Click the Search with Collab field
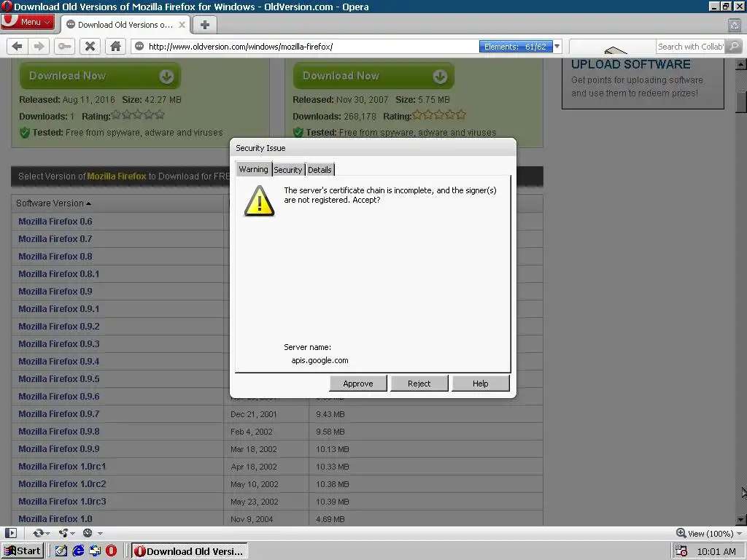The width and height of the screenshot is (747, 560). pos(690,46)
